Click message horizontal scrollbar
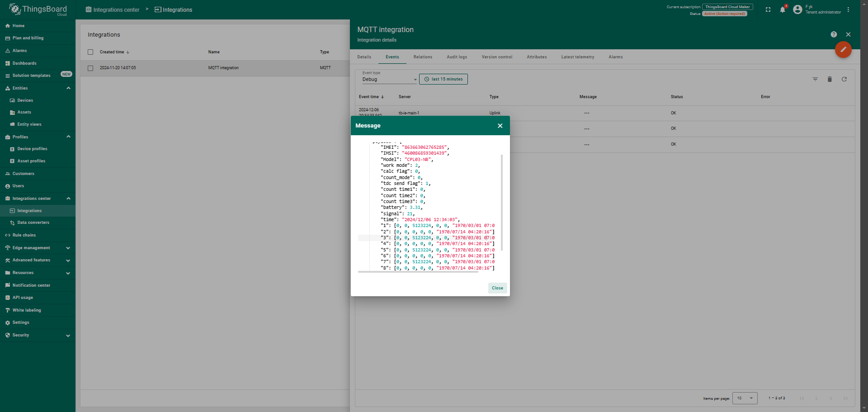The height and width of the screenshot is (412, 868). (x=418, y=272)
